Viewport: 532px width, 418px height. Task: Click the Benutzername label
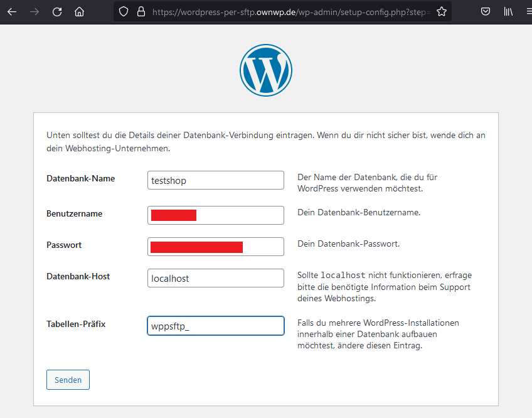point(74,213)
